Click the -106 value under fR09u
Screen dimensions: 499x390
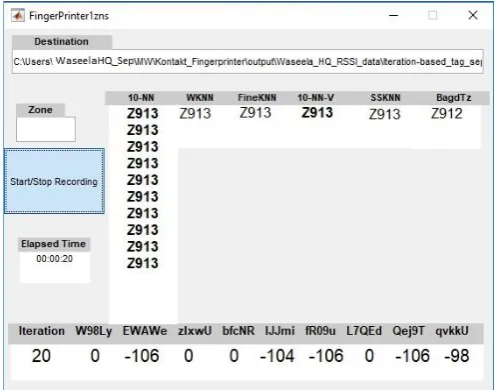(x=326, y=356)
